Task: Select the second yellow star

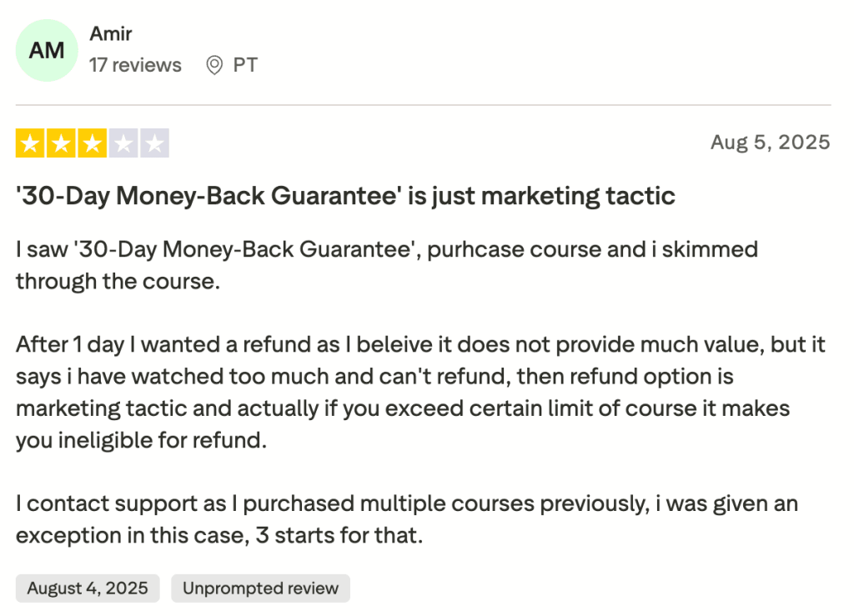Action: click(x=60, y=143)
